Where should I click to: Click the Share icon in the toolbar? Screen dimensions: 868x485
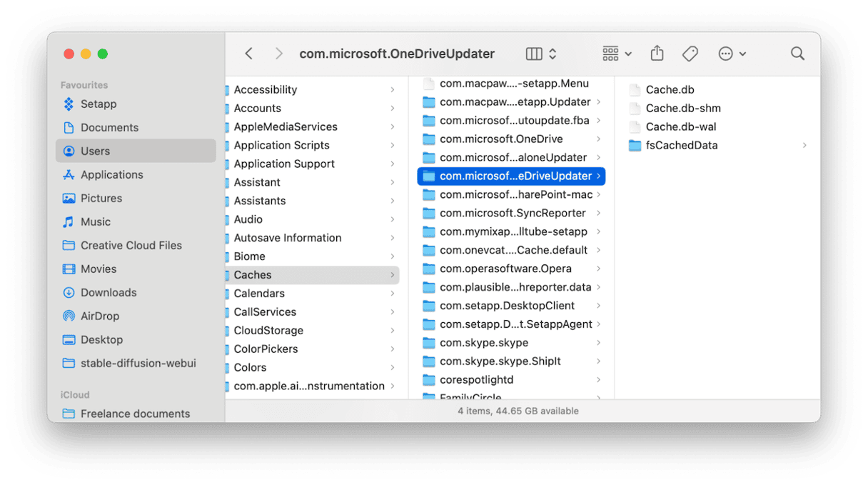pyautogui.click(x=657, y=53)
